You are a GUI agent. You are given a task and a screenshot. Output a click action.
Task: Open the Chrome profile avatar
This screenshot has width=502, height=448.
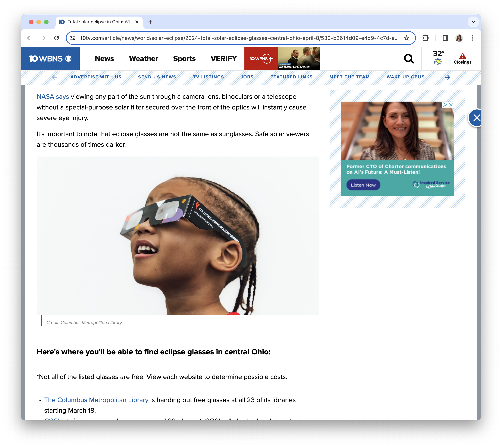pos(459,38)
